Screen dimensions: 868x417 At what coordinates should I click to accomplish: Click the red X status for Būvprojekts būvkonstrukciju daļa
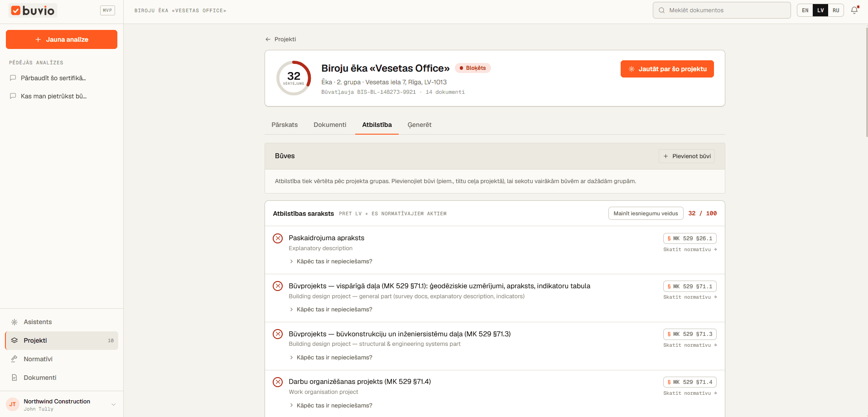point(278,334)
